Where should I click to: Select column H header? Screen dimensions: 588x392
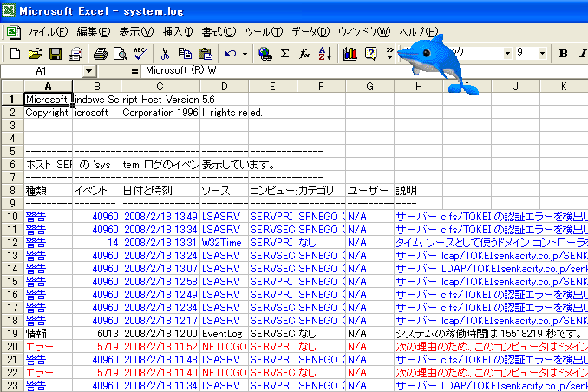coord(419,87)
